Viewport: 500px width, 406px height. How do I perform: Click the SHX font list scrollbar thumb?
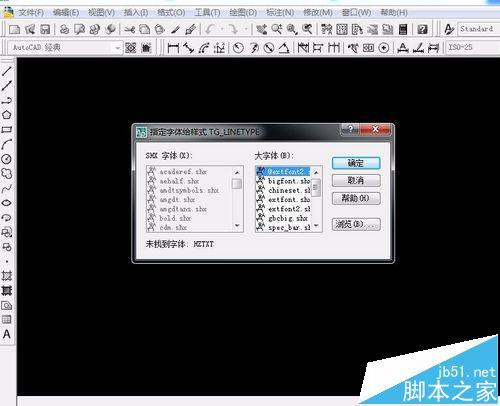[x=237, y=184]
